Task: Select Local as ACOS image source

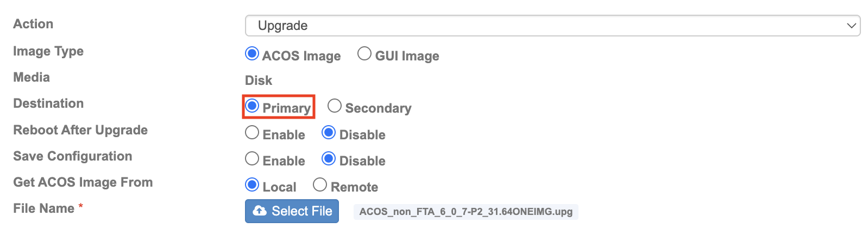Action: pos(252,184)
